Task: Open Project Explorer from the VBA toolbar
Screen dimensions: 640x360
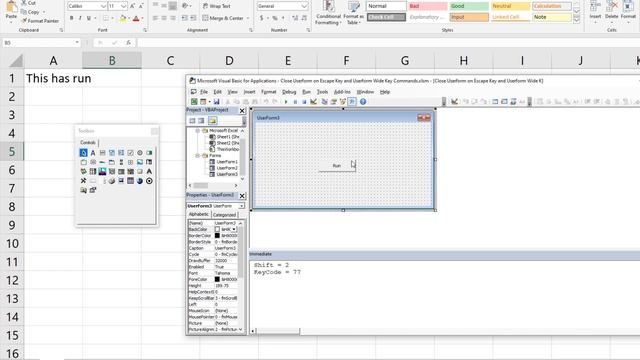Action: coord(324,102)
